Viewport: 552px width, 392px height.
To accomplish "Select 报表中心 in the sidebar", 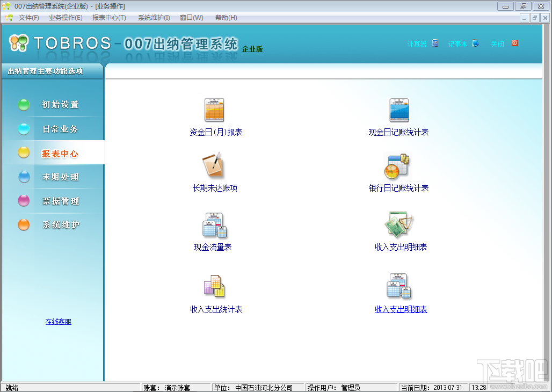I will pos(60,154).
